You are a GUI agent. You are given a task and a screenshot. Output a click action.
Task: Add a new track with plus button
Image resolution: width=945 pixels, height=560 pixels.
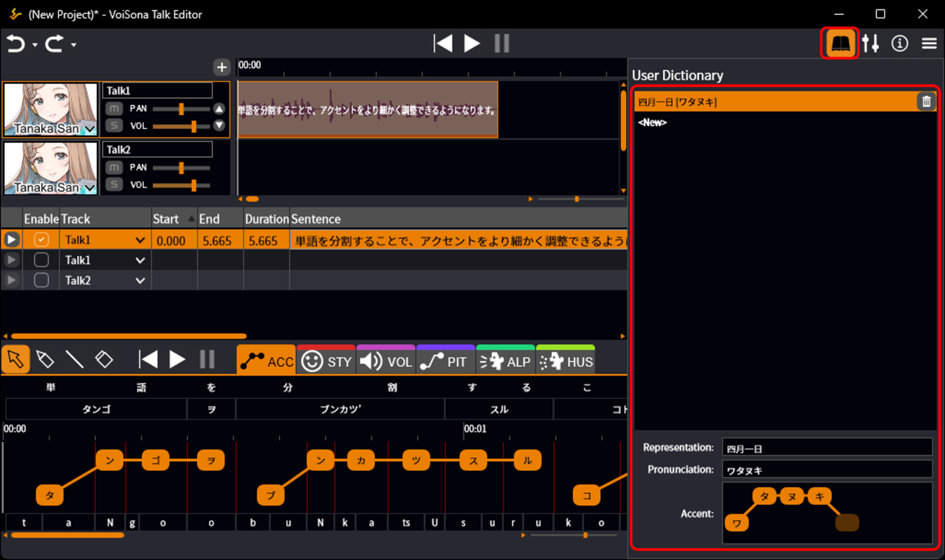221,68
